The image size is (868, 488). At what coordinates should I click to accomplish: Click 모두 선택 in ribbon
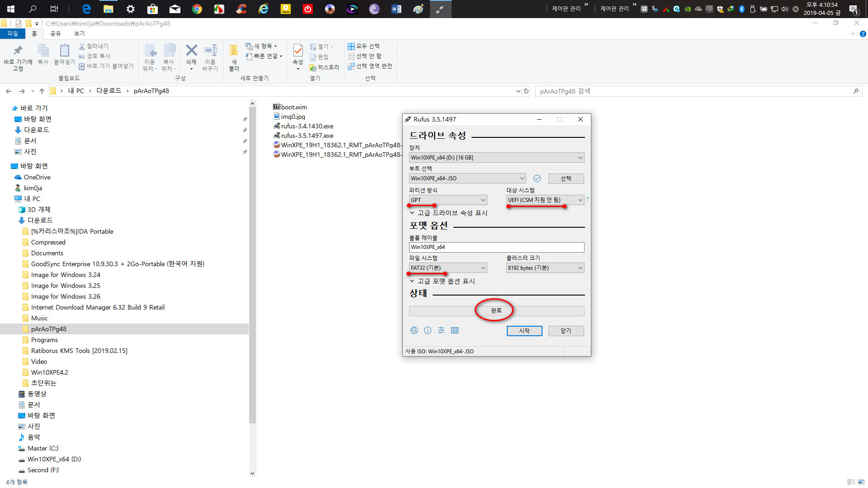tap(364, 46)
